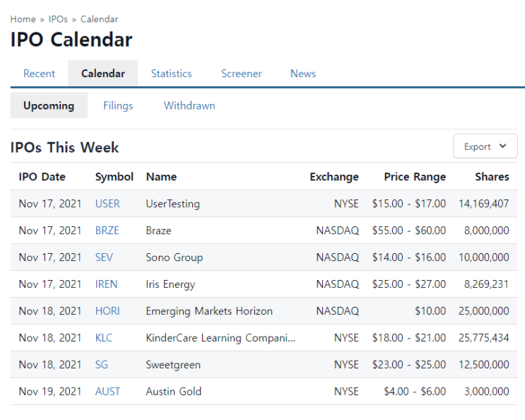Click the NASDAQ exchange cell for Braze
Viewport: 525px width, 420px height.
point(338,231)
